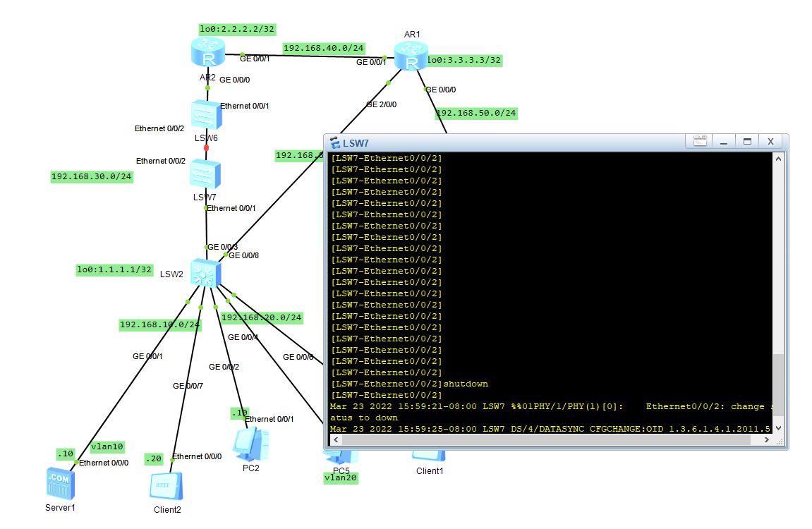Select the Server1 device icon
This screenshot has height=529, width=812.
[x=61, y=483]
